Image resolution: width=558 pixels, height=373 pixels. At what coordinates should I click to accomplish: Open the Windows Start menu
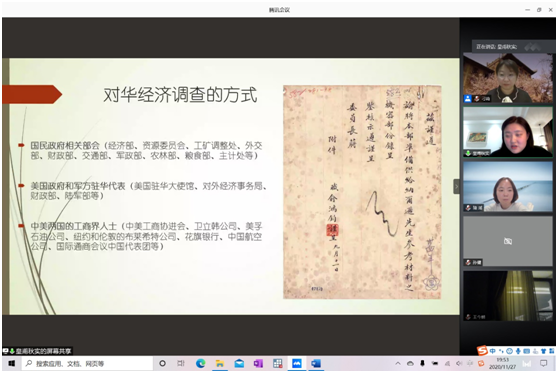click(x=11, y=363)
